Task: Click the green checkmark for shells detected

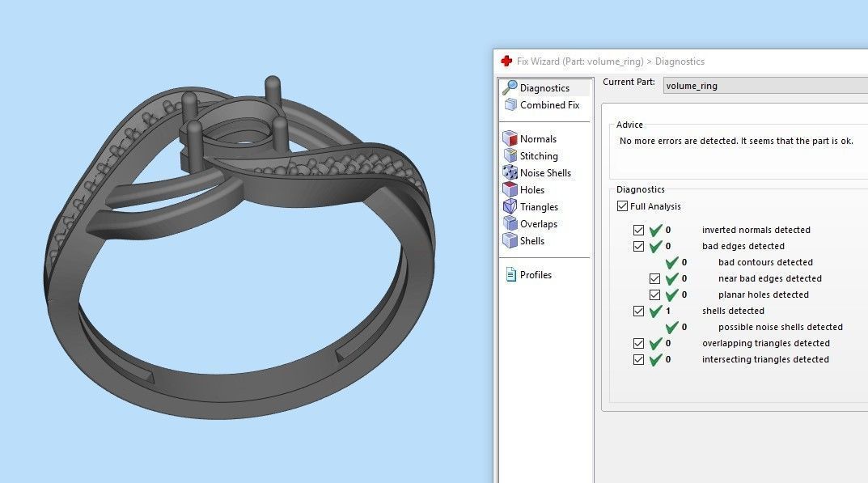Action: [x=656, y=311]
